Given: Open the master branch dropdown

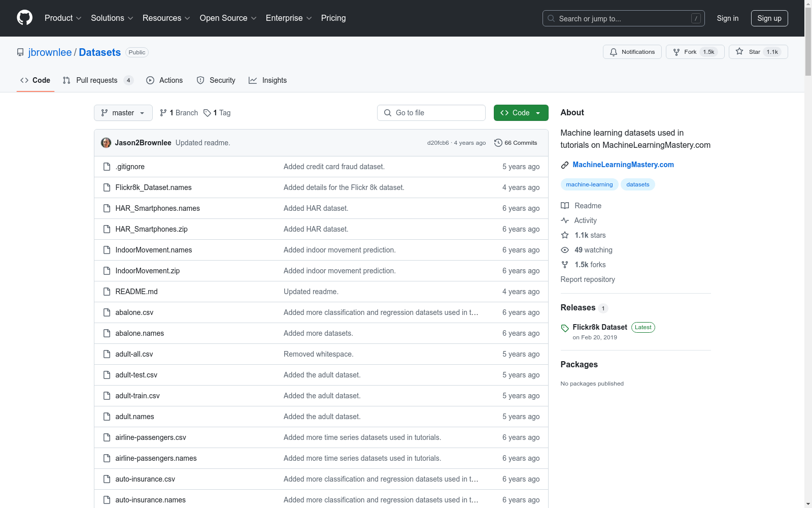Looking at the screenshot, I should pos(123,113).
